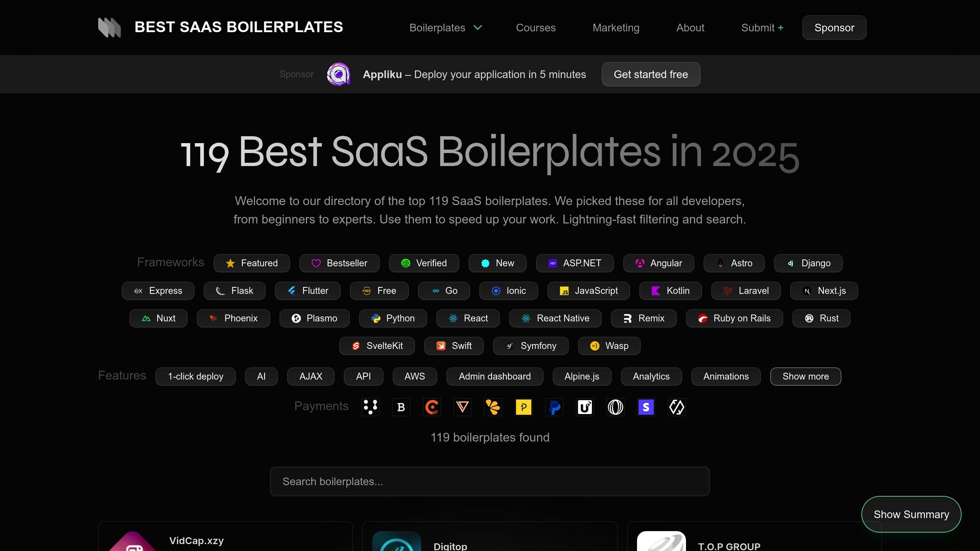
Task: Toggle the Verified filter
Action: [x=424, y=263]
